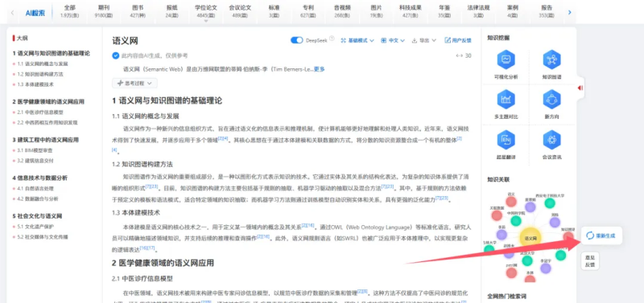Jump to outline item 2.2 中西药相互作用知识发现

pos(47,122)
